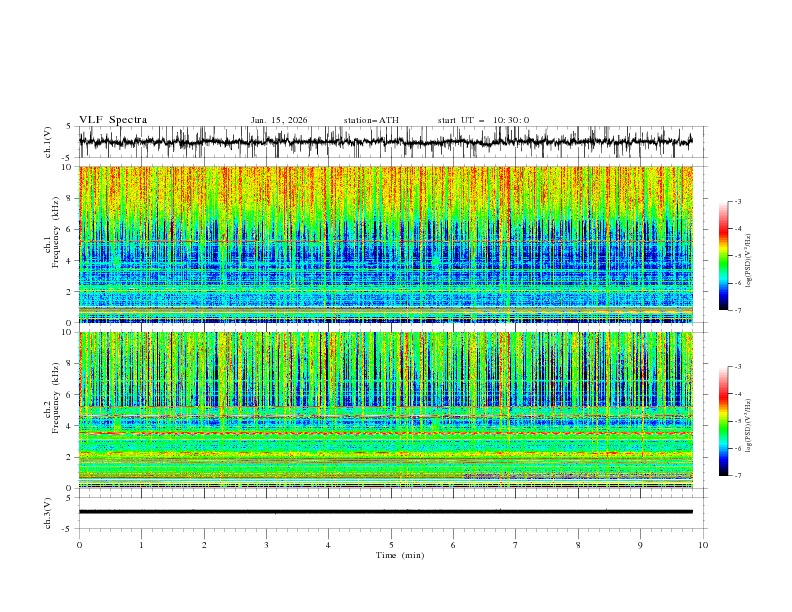The height and width of the screenshot is (612, 792).
Task: Click the 'start UT = 10:30:0' label
Action: point(483,120)
